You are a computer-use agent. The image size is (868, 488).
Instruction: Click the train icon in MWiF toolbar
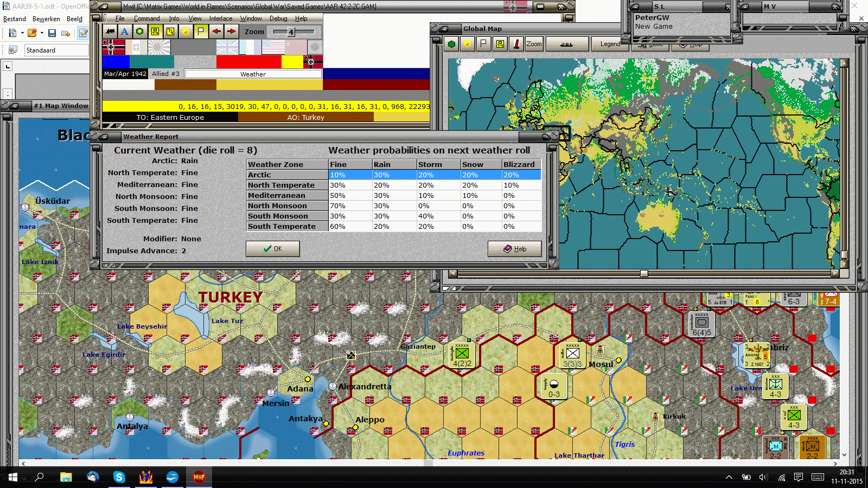click(110, 31)
